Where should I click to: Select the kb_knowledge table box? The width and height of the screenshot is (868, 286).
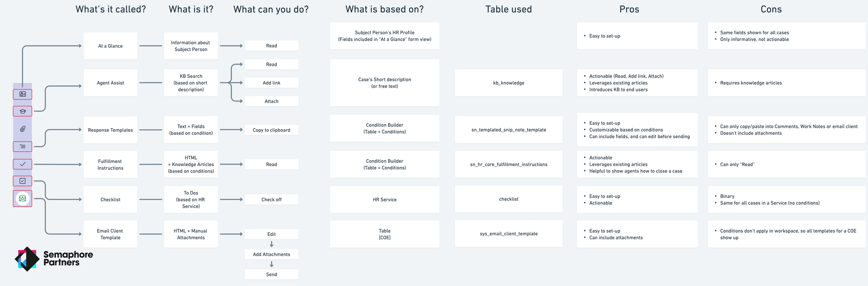pos(509,83)
